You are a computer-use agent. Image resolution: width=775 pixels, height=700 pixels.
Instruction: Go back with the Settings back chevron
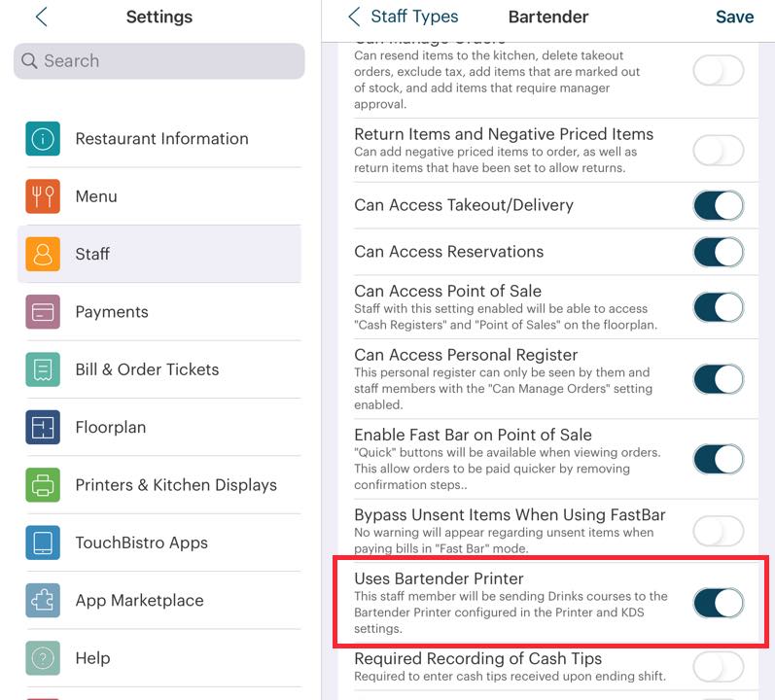click(x=42, y=17)
